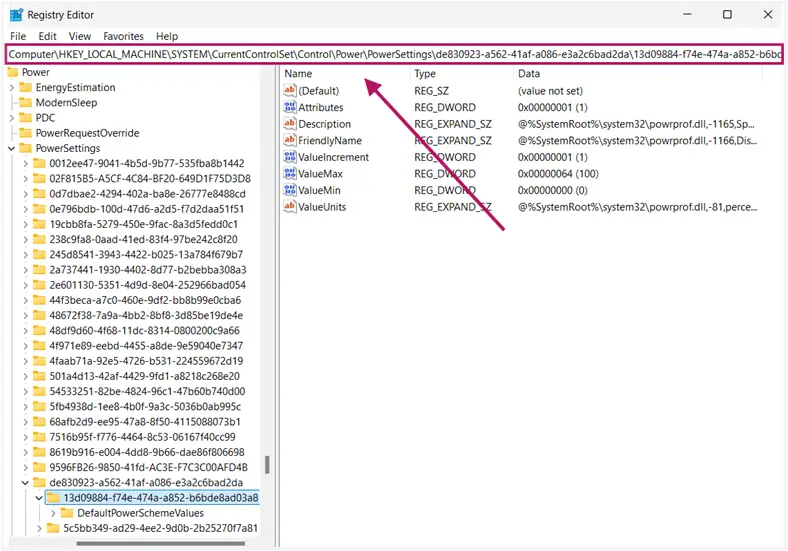
Task: Select the 4faab71a-92e5-4726 tree key
Action: point(146,361)
